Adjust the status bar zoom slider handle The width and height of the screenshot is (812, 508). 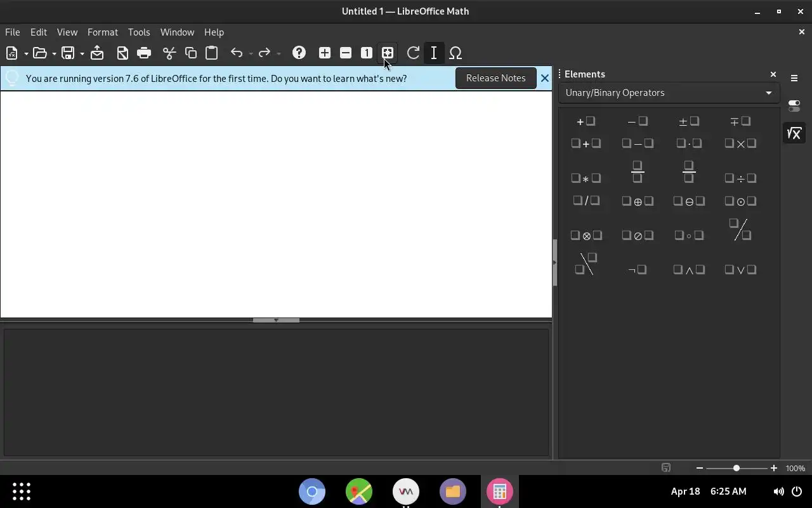[737, 468]
